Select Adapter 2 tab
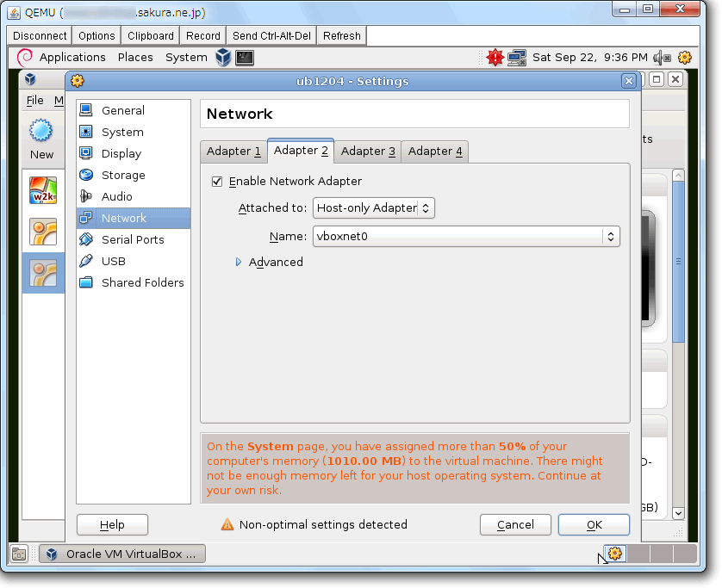 (x=301, y=151)
